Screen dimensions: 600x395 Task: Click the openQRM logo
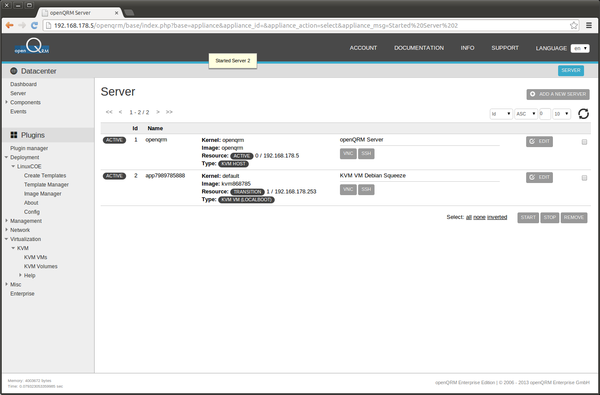pyautogui.click(x=32, y=47)
